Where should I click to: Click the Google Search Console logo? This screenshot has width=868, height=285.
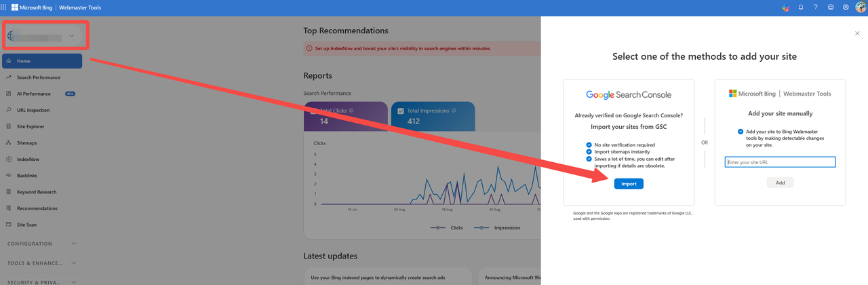pyautogui.click(x=629, y=94)
